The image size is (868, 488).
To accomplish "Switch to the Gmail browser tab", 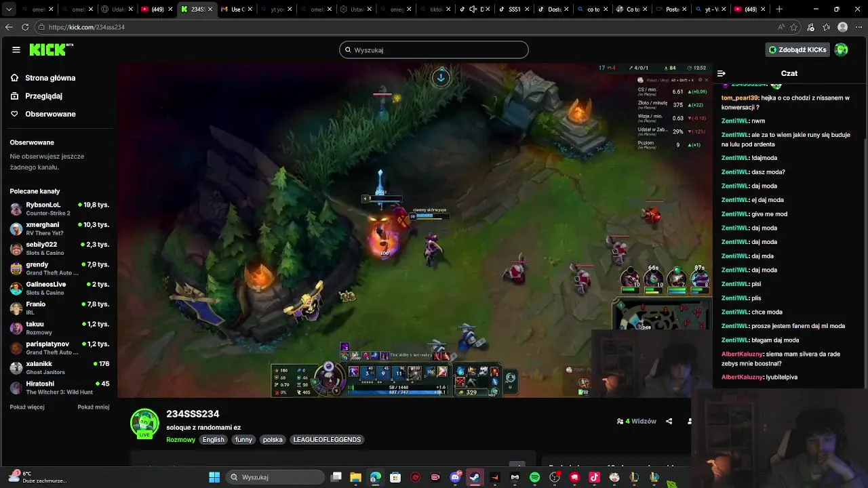I will pyautogui.click(x=237, y=9).
